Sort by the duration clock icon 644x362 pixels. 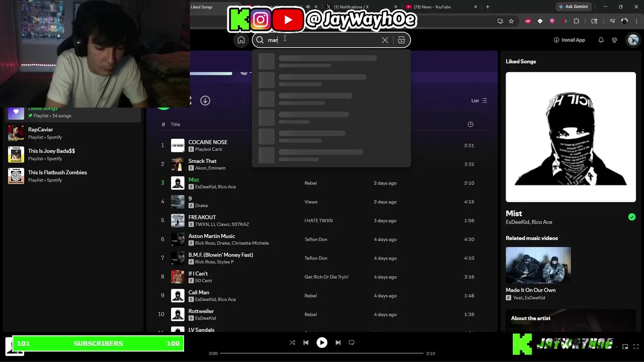pyautogui.click(x=470, y=124)
